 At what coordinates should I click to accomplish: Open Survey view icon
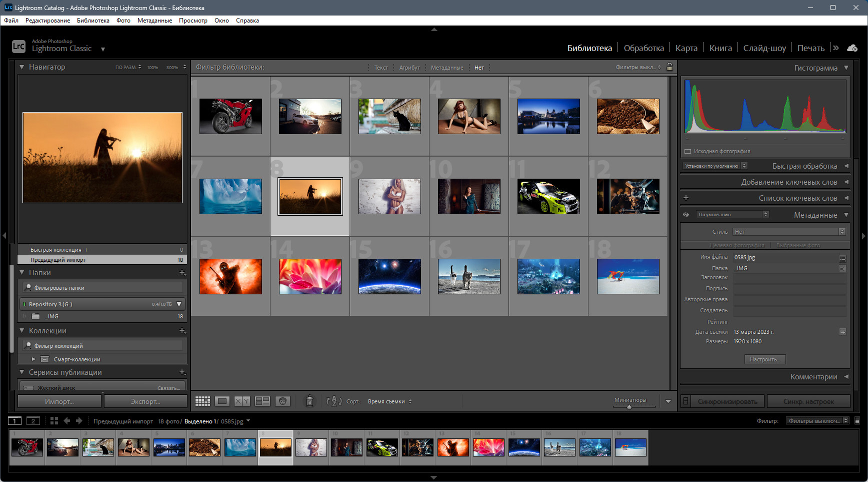262,401
